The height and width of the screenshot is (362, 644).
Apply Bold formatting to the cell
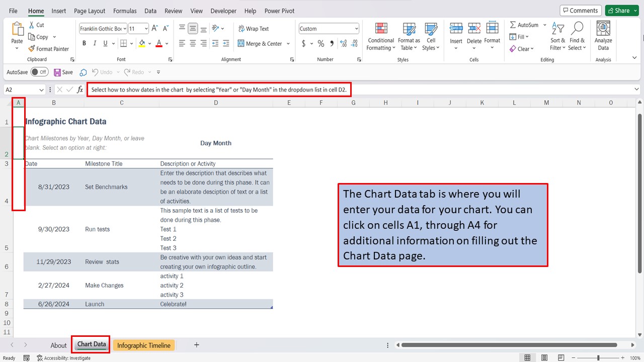[84, 44]
